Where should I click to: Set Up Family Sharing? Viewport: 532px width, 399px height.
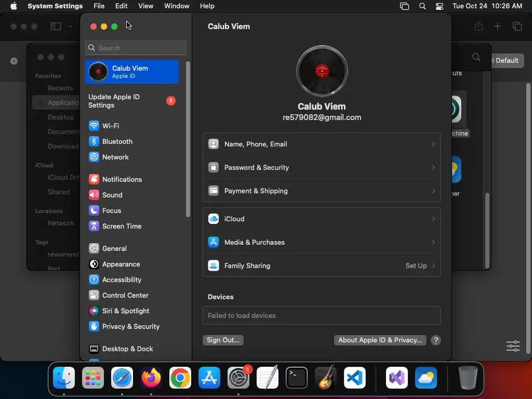tap(322, 266)
